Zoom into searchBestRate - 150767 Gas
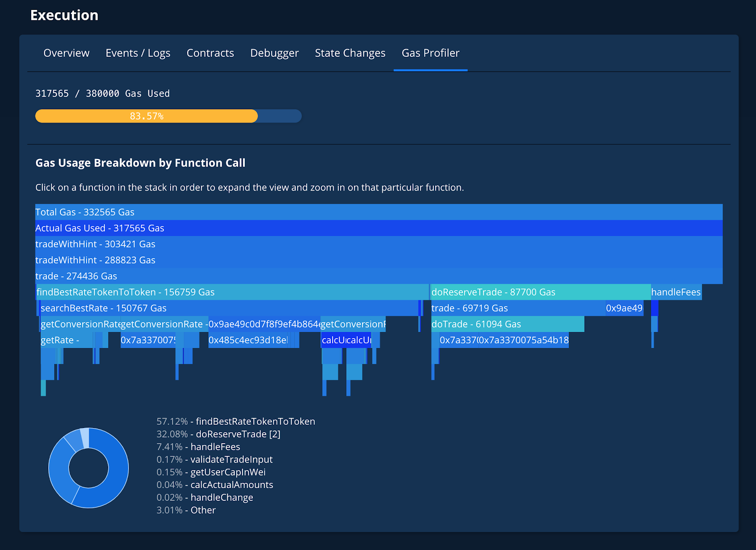The height and width of the screenshot is (550, 756). pyautogui.click(x=229, y=308)
